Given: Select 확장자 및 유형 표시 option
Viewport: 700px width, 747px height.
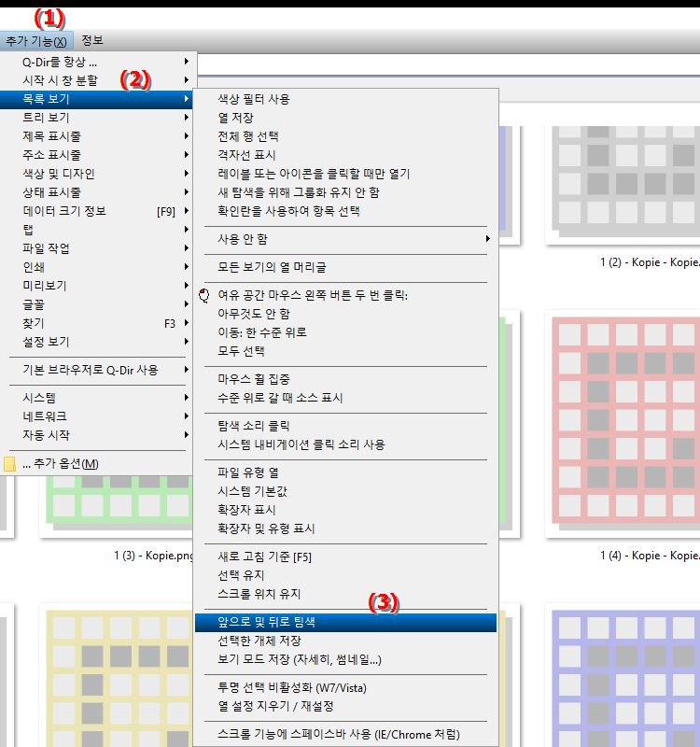Looking at the screenshot, I should click(345, 529).
